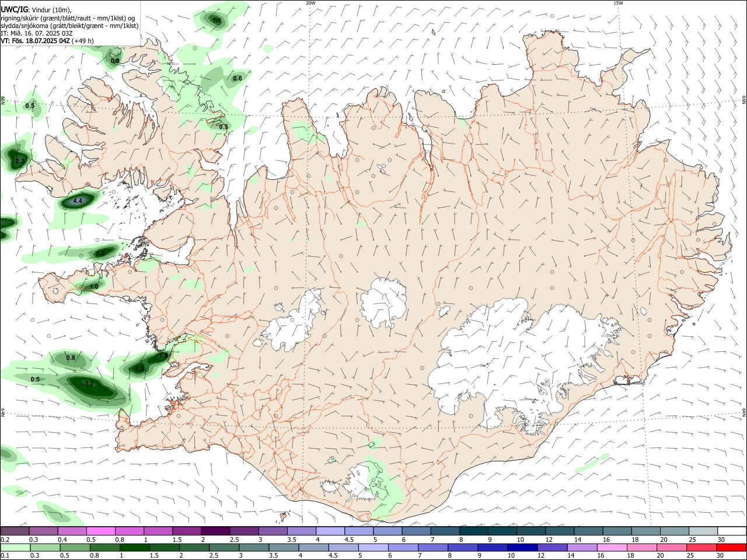Click the '66N' latitude label on the right edge
Viewport: 747px width, 560px height.
[744, 100]
